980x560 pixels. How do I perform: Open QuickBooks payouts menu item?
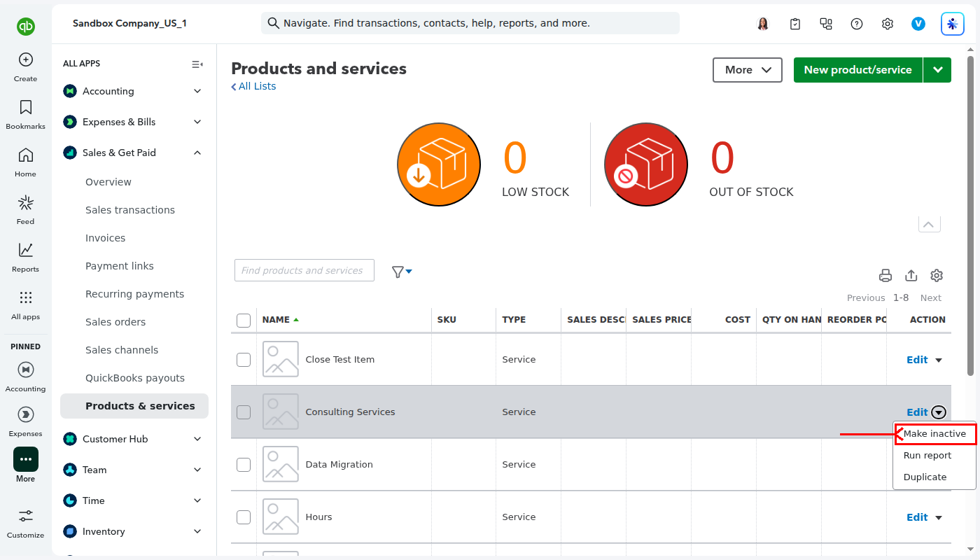coord(135,378)
